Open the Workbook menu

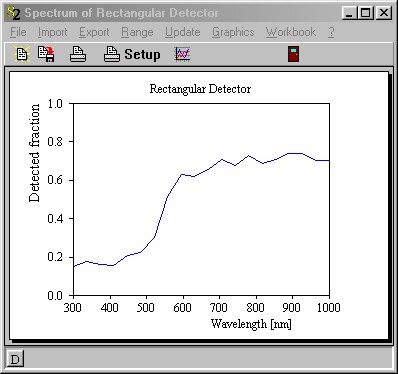tap(291, 32)
